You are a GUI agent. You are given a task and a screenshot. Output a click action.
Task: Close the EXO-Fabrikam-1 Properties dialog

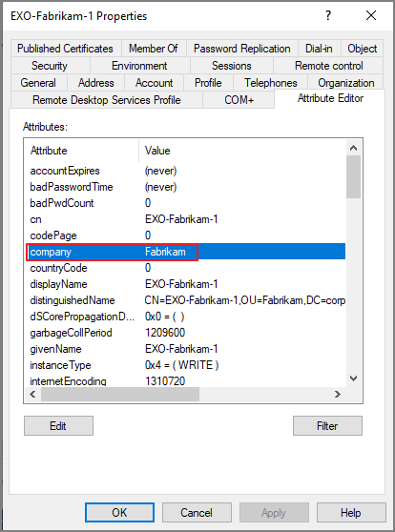coord(371,15)
